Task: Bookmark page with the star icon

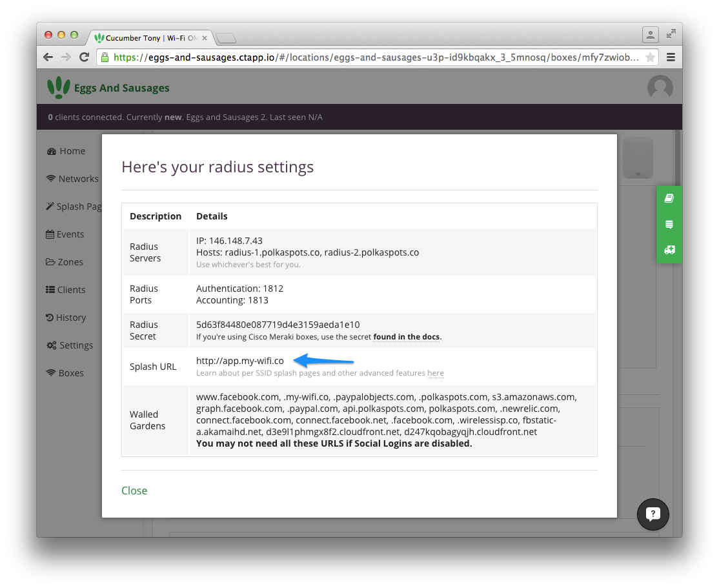Action: tap(650, 57)
